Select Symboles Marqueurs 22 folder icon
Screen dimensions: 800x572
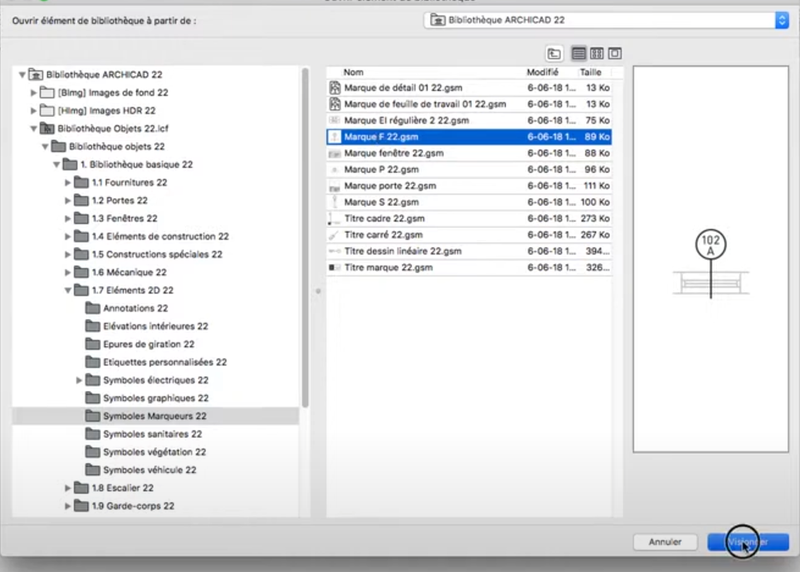coord(92,415)
